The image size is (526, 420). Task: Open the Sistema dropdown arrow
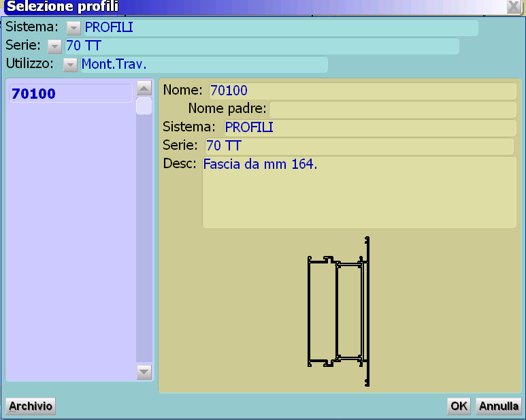(x=73, y=28)
